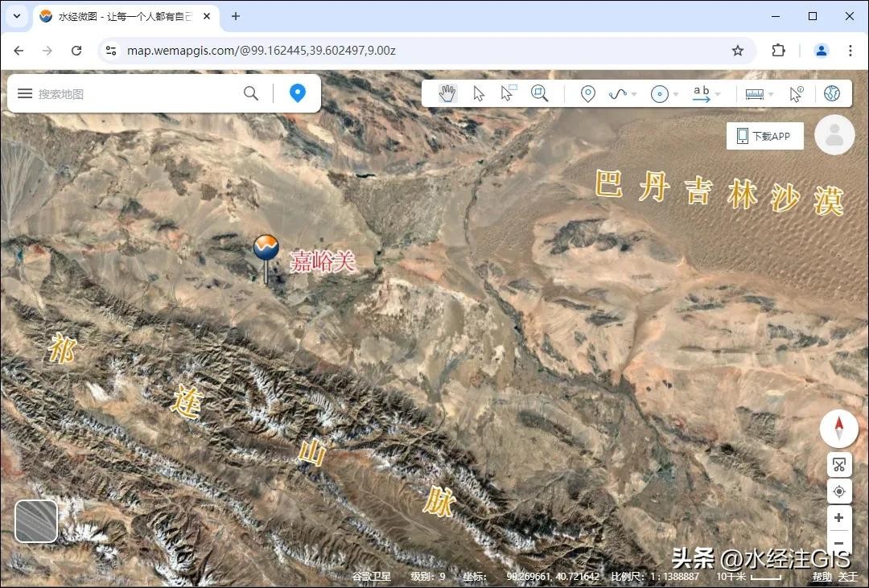Pick the add point marker tool

click(588, 94)
